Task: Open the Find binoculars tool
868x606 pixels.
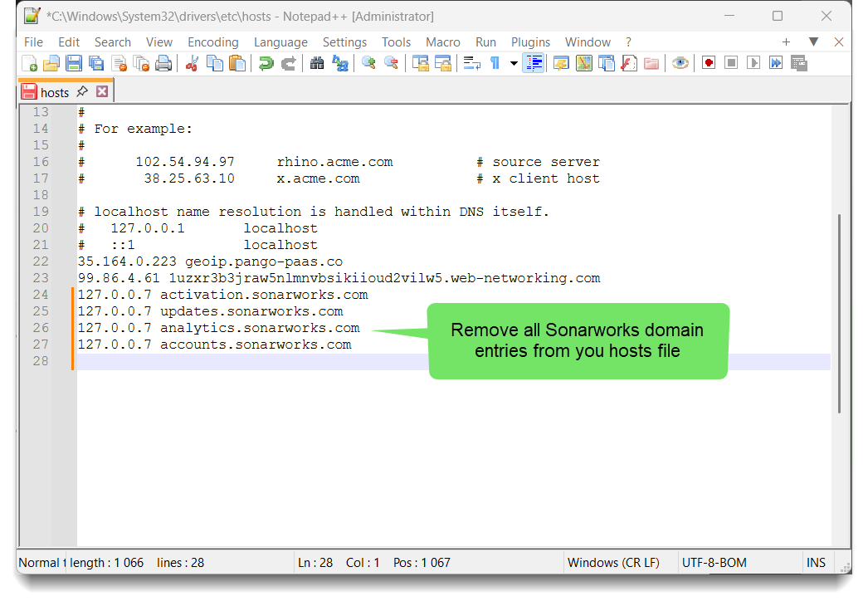Action: (x=316, y=63)
